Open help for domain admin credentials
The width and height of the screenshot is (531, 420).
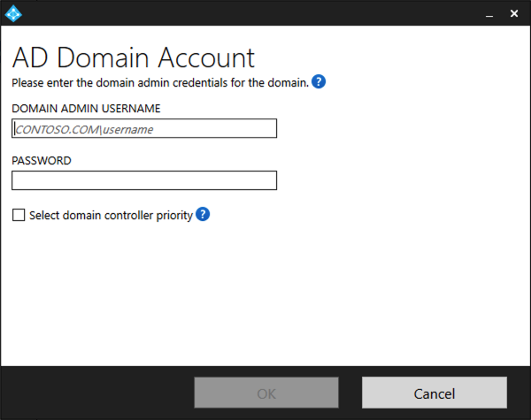319,82
